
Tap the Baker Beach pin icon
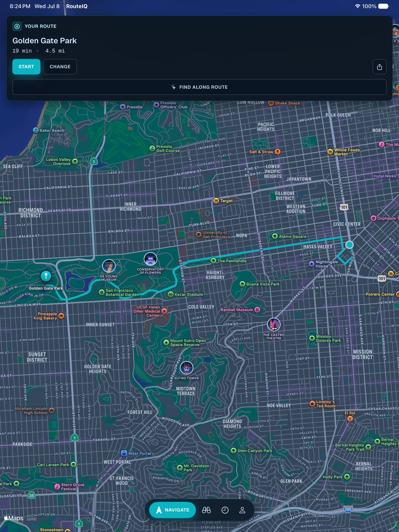(36, 130)
